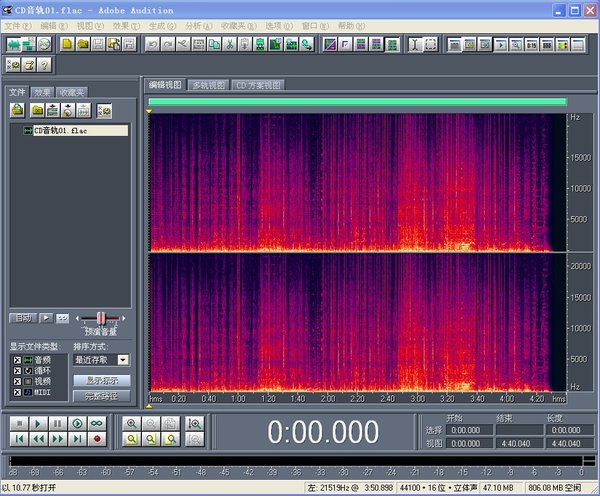
Task: Create a new file with yellow page icon
Action: coord(67,45)
